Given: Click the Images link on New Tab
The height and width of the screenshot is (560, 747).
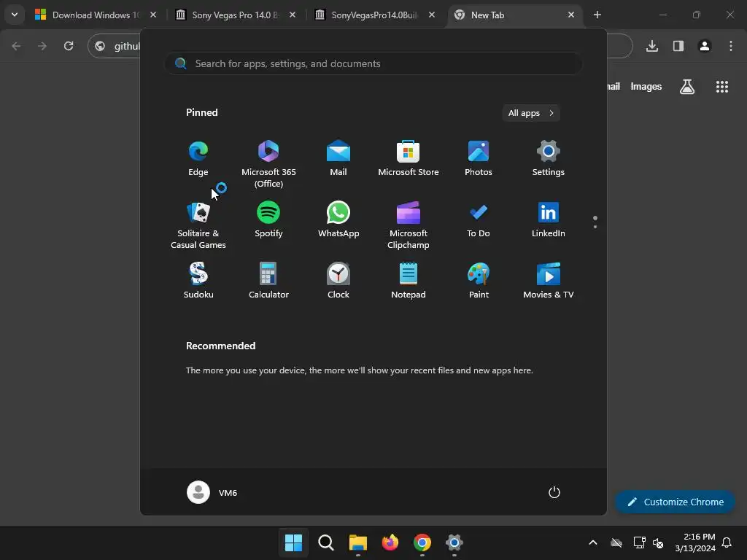Looking at the screenshot, I should click(x=646, y=87).
